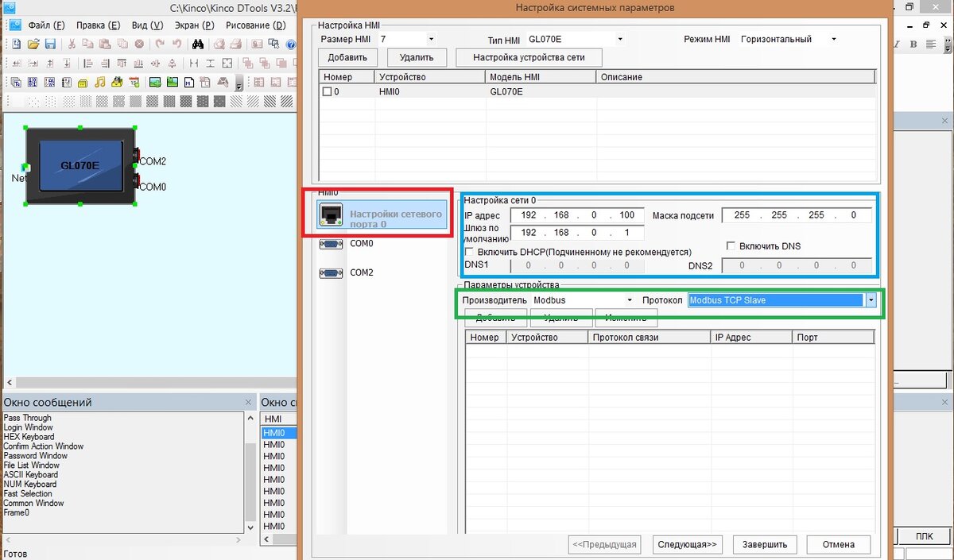Click ПЛК button in background window
954x560 pixels.
pyautogui.click(x=925, y=536)
